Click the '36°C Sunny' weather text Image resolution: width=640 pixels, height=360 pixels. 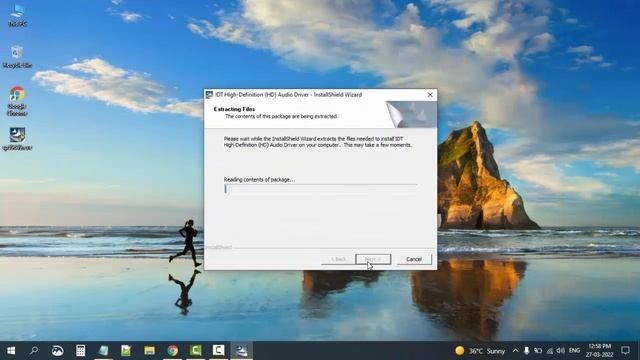487,351
